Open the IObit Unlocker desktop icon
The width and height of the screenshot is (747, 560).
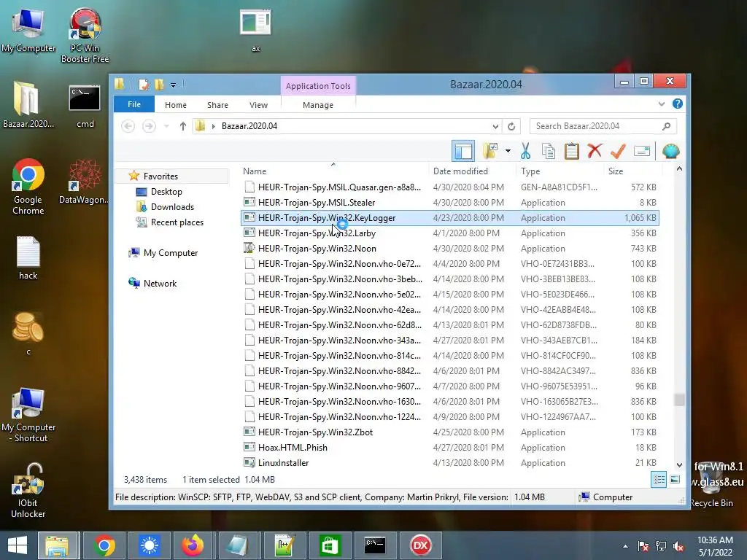tap(28, 491)
